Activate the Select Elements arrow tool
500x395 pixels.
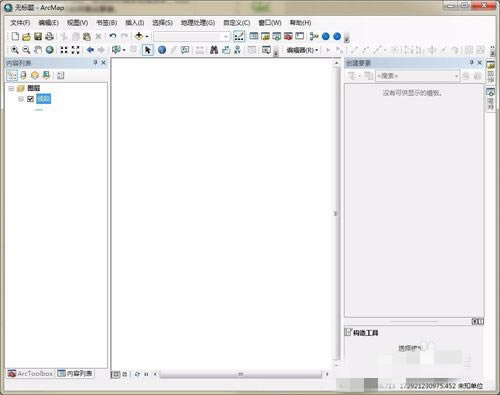[x=148, y=50]
